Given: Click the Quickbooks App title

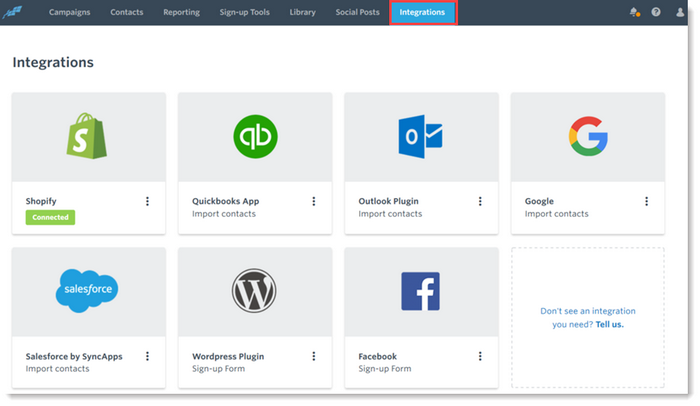Looking at the screenshot, I should (225, 201).
